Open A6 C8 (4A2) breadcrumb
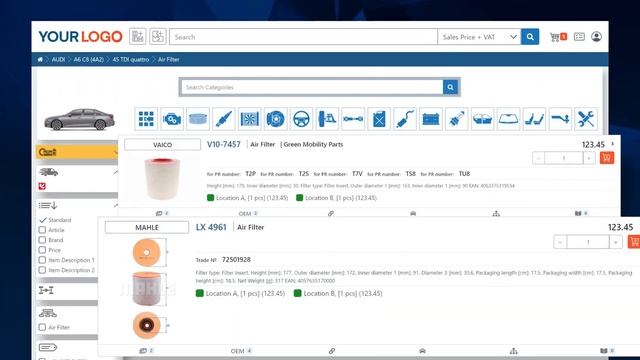Image resolution: width=640 pixels, height=360 pixels. click(89, 60)
